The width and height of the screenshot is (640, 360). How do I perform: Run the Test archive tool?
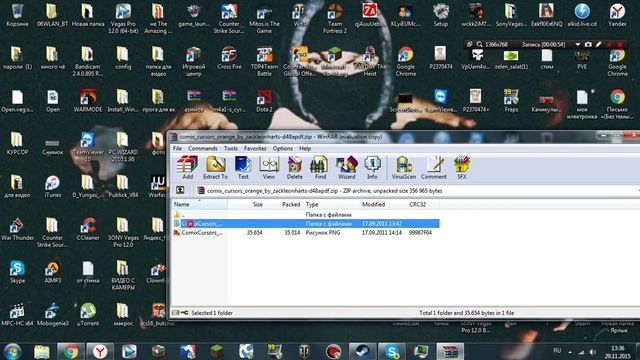[x=243, y=167]
